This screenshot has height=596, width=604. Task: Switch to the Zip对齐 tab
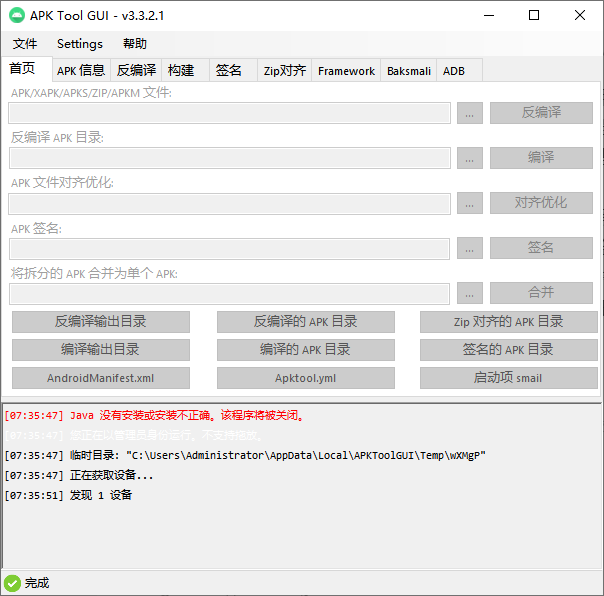(x=285, y=71)
